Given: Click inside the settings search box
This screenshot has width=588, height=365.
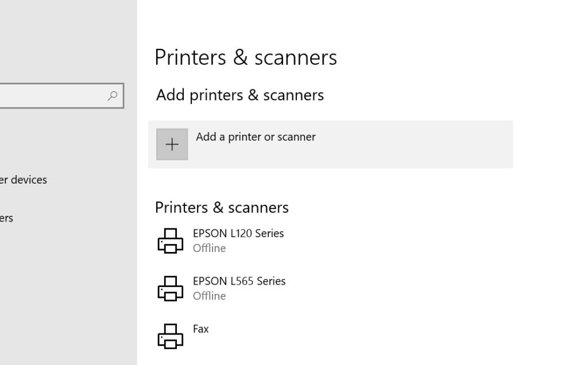Looking at the screenshot, I should (x=52, y=96).
